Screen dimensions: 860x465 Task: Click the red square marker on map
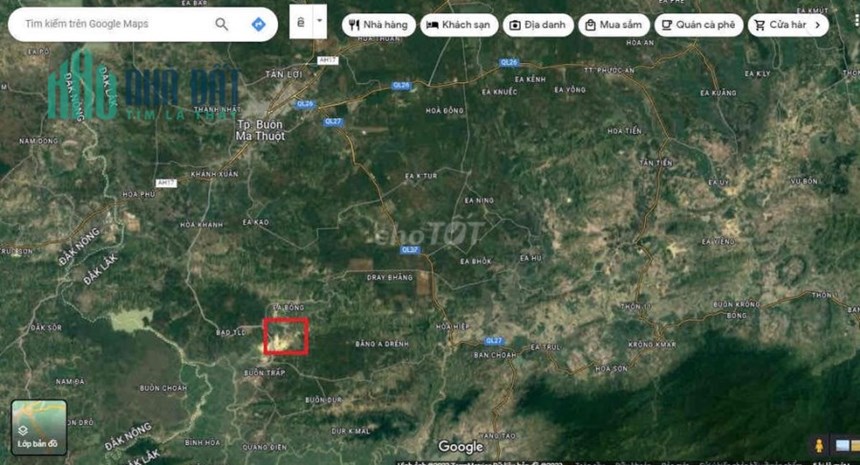pyautogui.click(x=286, y=336)
